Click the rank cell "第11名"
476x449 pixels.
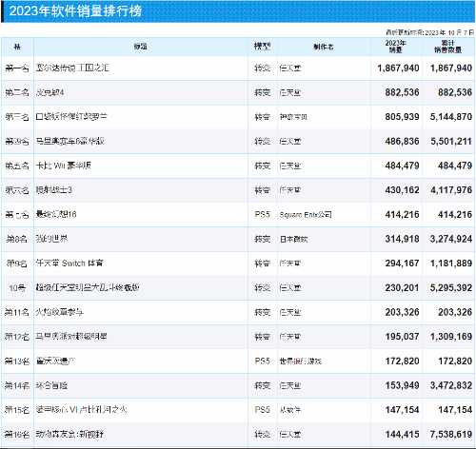click(x=17, y=312)
